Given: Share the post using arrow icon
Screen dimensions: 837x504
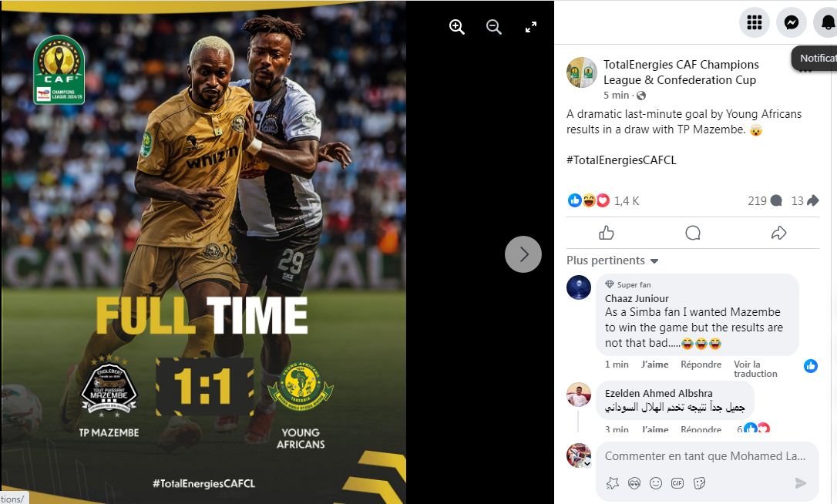Looking at the screenshot, I should pos(779,233).
